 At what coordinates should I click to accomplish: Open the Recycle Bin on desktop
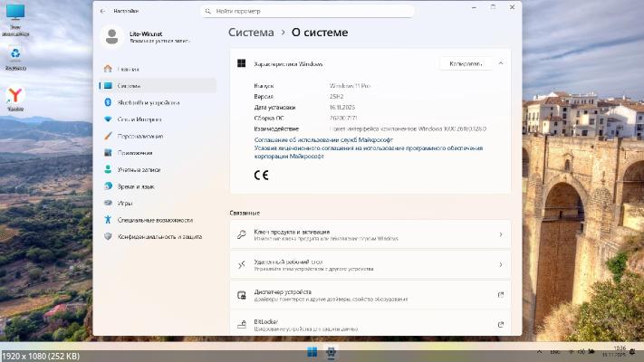pyautogui.click(x=15, y=55)
